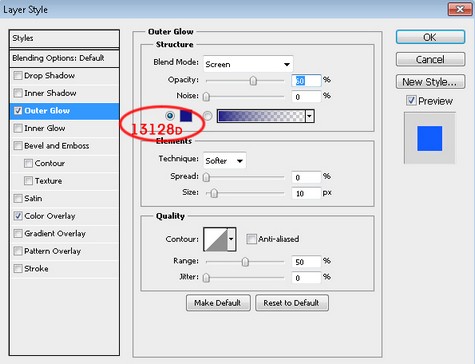Image resolution: width=475 pixels, height=364 pixels.
Task: Open the Blend Mode Screen dropdown
Action: (248, 64)
